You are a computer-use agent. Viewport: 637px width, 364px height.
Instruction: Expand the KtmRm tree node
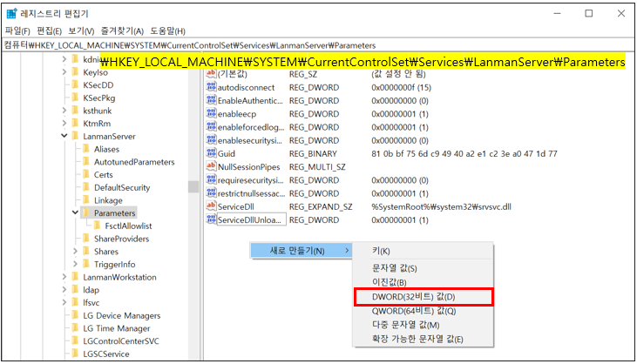(64, 123)
